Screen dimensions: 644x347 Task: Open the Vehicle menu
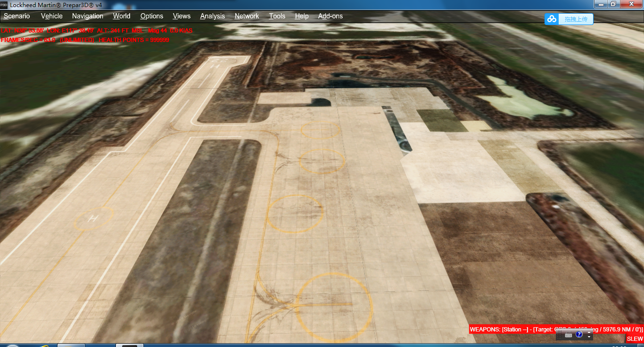(x=52, y=16)
